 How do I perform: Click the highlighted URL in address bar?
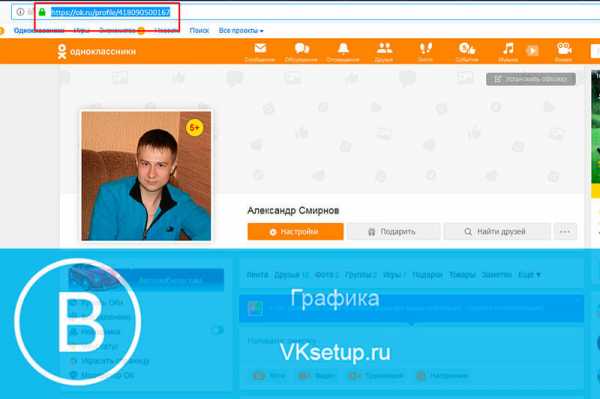pos(110,12)
